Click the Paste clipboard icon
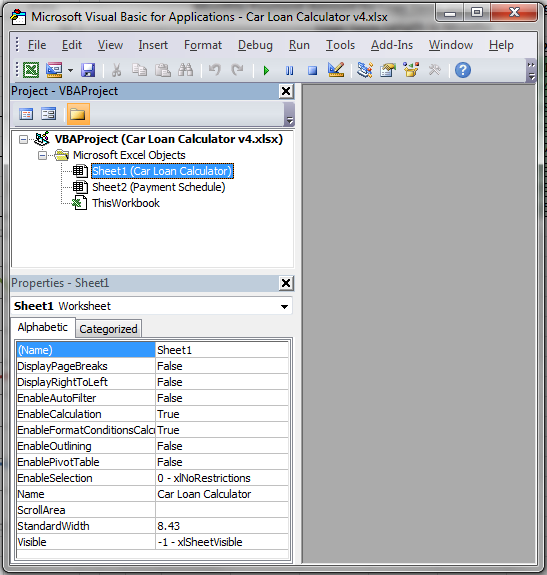 162,70
